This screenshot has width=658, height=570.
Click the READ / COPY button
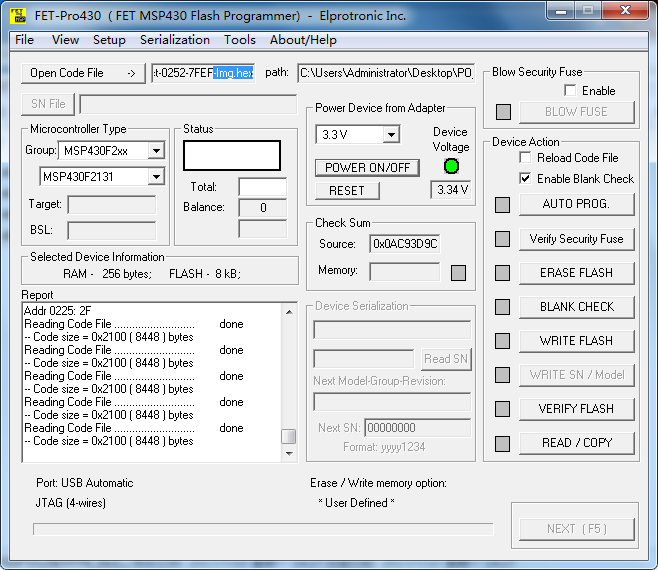click(x=576, y=443)
